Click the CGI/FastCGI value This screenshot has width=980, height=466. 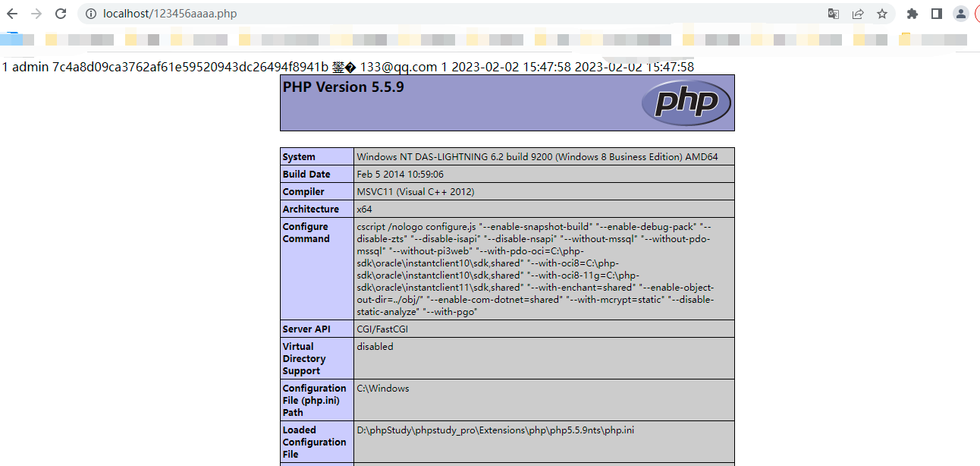pos(383,329)
